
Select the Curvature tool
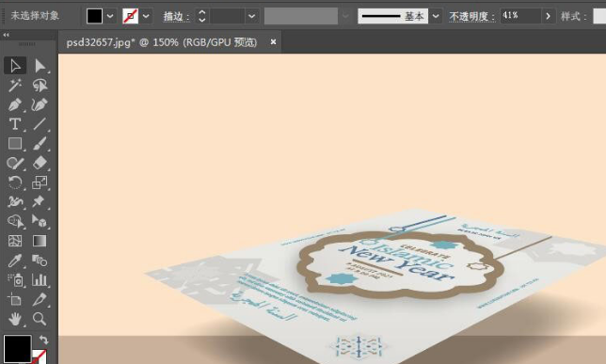40,104
